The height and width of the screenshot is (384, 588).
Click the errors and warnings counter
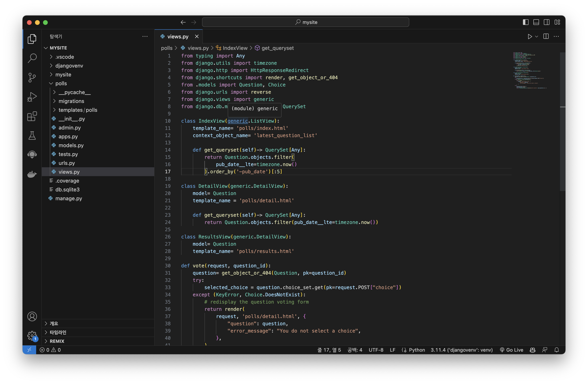[50, 350]
